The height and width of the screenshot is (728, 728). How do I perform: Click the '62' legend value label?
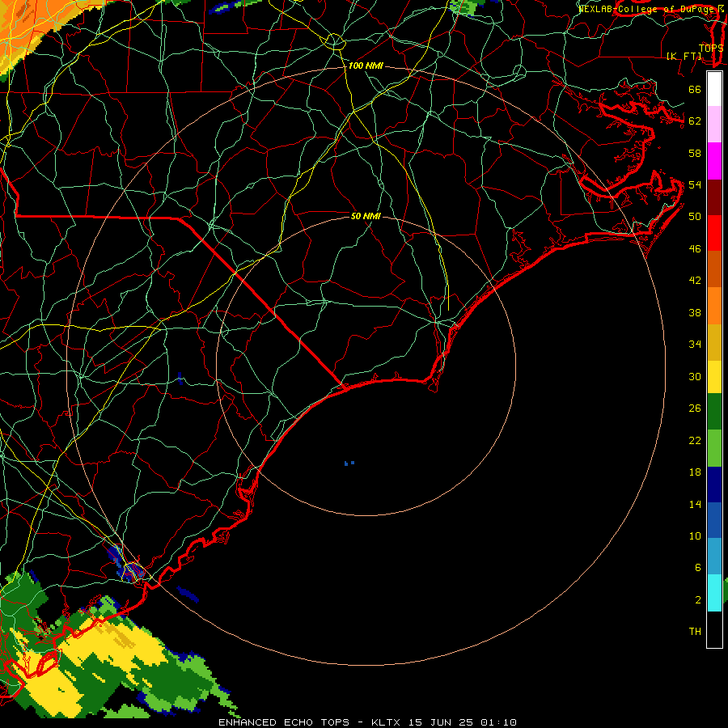695,121
